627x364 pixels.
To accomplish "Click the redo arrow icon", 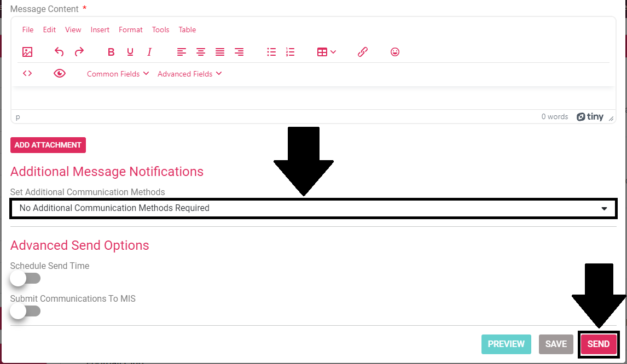I will pyautogui.click(x=79, y=52).
